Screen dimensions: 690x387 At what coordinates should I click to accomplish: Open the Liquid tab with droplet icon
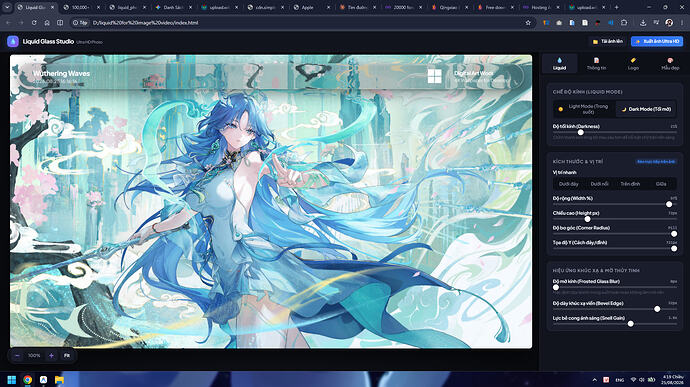click(559, 64)
